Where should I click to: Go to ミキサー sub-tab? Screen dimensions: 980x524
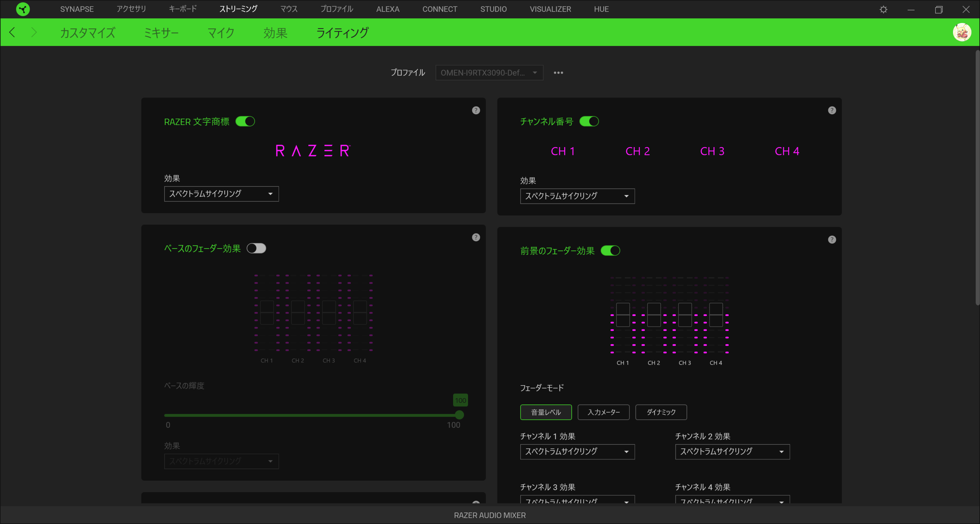161,33
